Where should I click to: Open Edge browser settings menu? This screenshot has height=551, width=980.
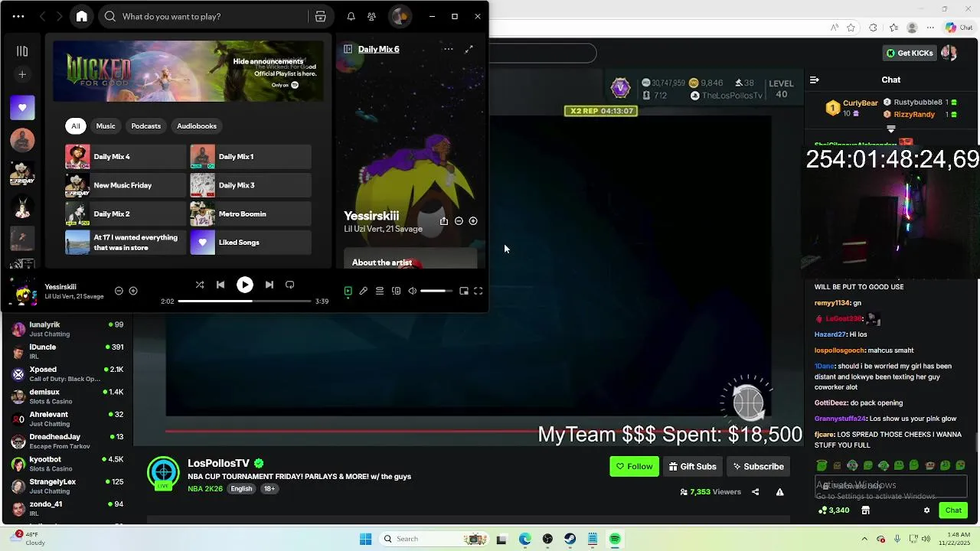point(932,28)
